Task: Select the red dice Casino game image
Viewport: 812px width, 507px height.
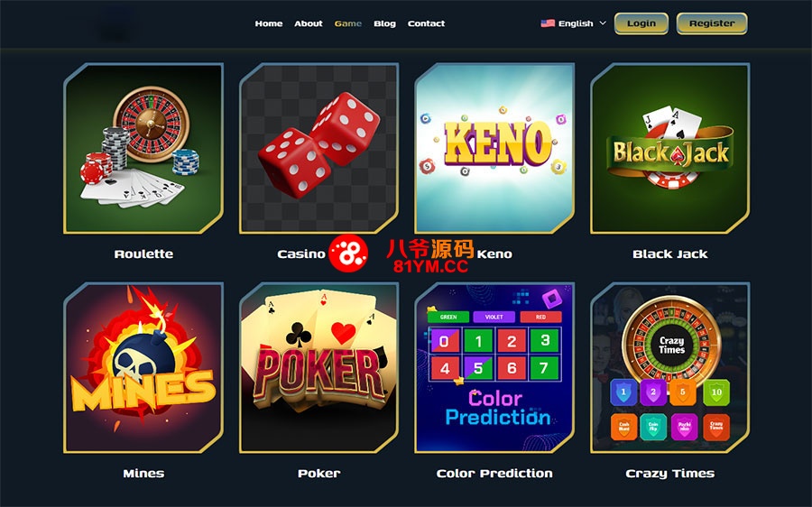Action: (319, 149)
